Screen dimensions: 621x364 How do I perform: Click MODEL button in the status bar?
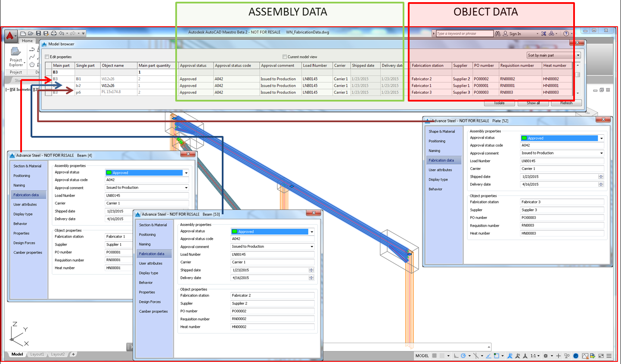[x=422, y=356]
